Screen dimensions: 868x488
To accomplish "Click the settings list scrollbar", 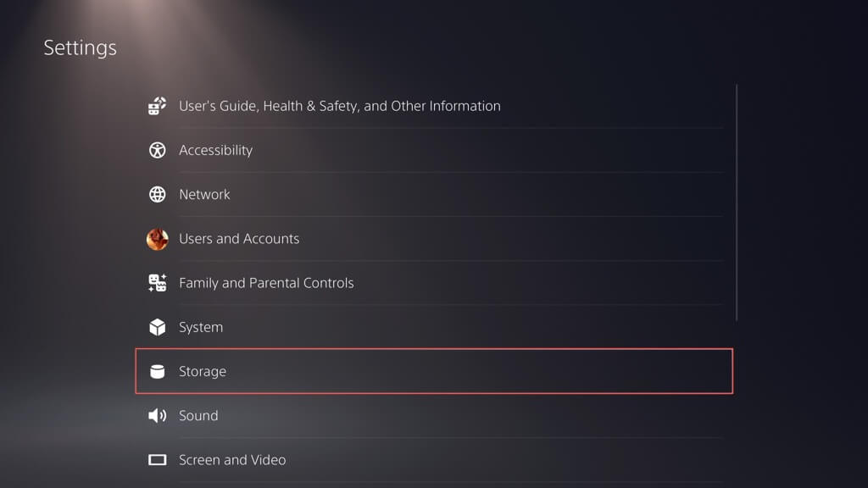I will [737, 202].
